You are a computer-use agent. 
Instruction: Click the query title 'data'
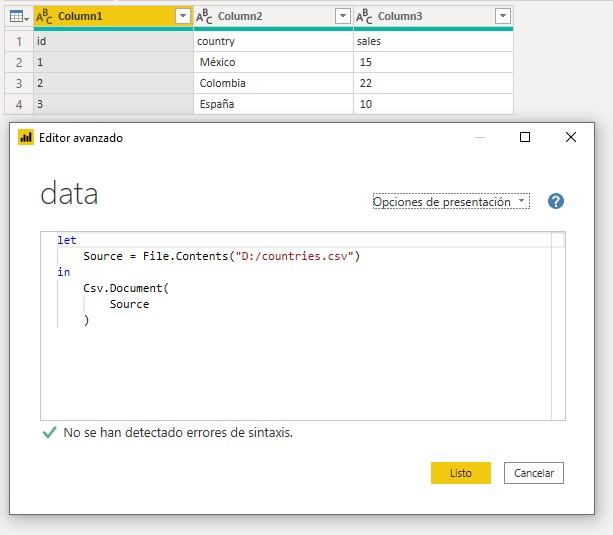69,194
